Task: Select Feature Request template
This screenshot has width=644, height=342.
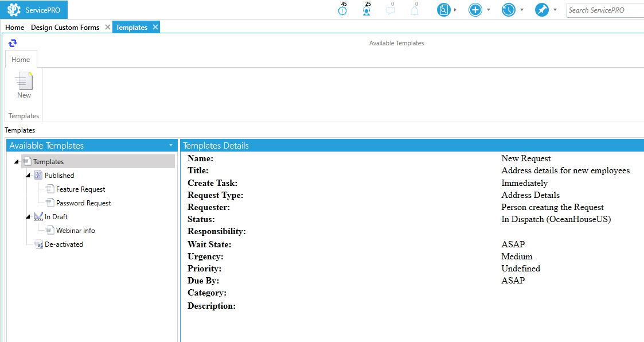Action: pyautogui.click(x=80, y=189)
